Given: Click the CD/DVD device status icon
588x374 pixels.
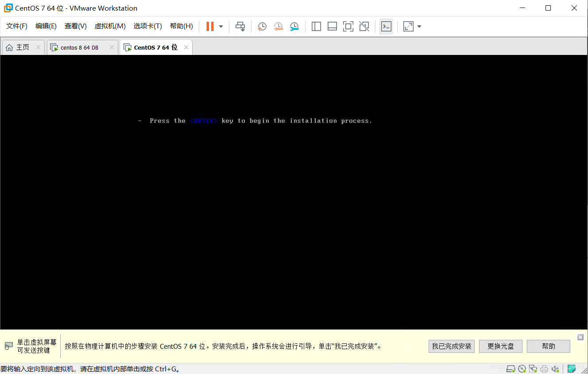Looking at the screenshot, I should coord(522,368).
